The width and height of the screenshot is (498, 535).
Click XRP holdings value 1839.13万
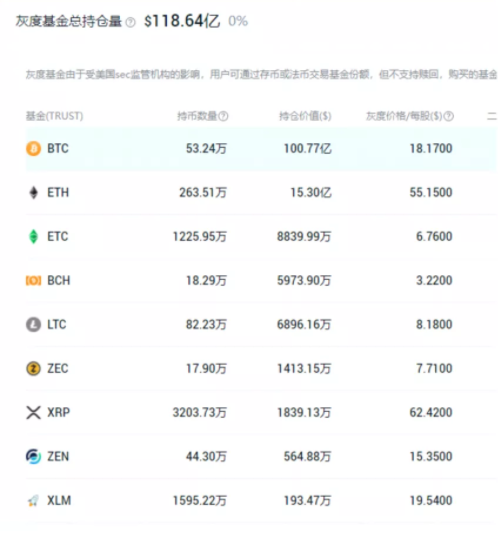click(304, 413)
